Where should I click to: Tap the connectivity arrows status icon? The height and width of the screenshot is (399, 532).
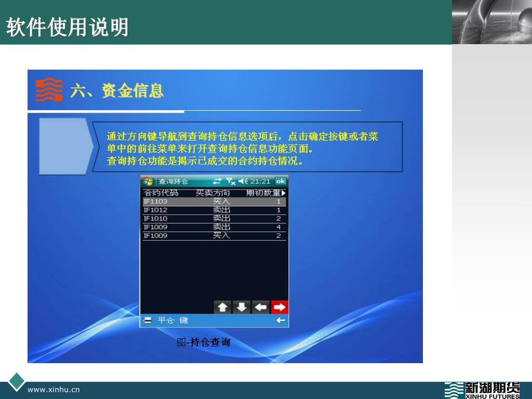click(217, 181)
